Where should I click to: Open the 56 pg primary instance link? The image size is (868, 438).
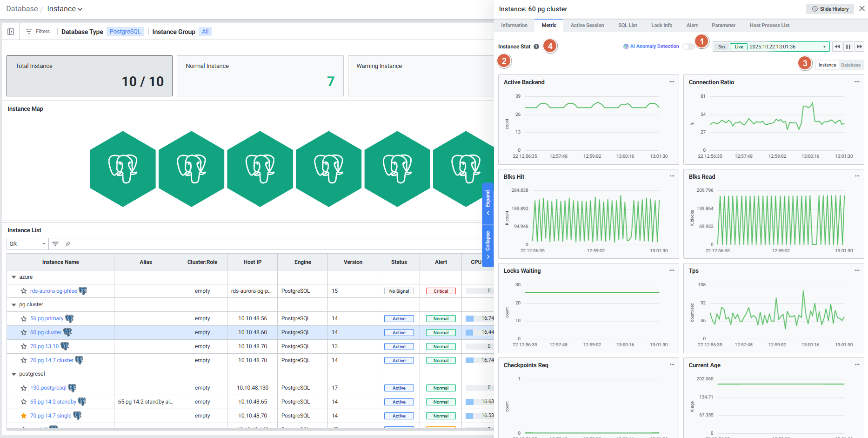[47, 318]
